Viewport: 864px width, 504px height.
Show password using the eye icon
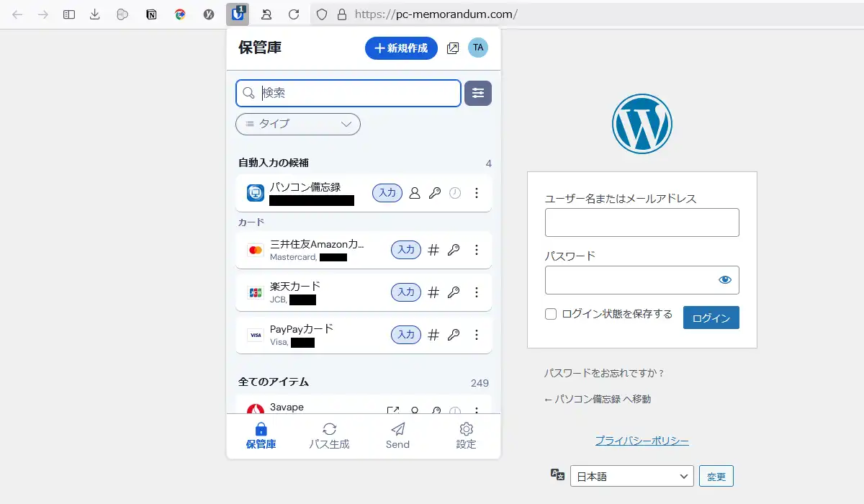pyautogui.click(x=725, y=280)
